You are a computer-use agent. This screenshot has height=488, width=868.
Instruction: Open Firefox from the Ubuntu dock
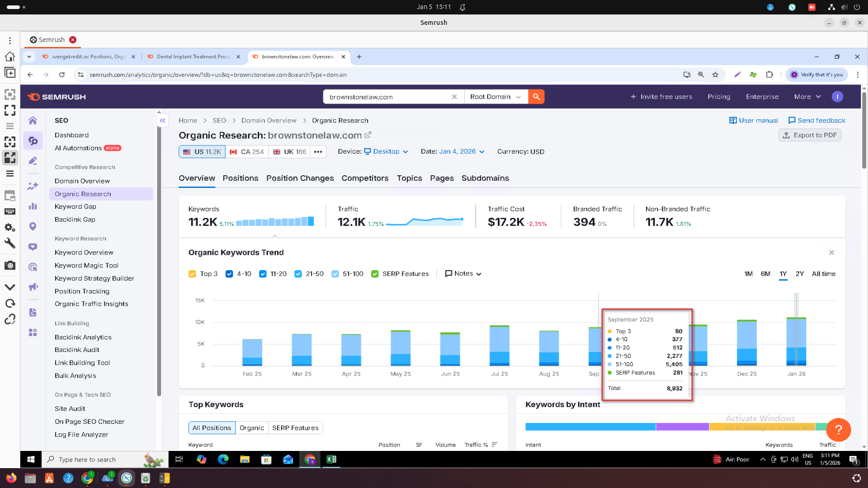(11, 478)
